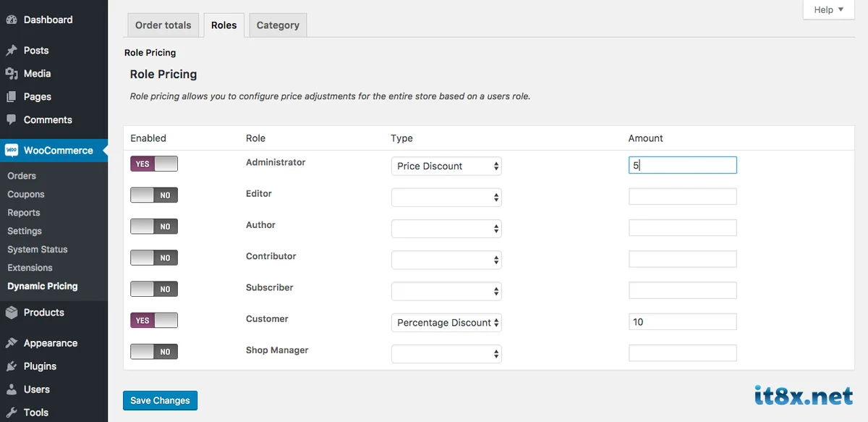The height and width of the screenshot is (422, 868).
Task: Open the Plugins menu label
Action: click(x=40, y=366)
